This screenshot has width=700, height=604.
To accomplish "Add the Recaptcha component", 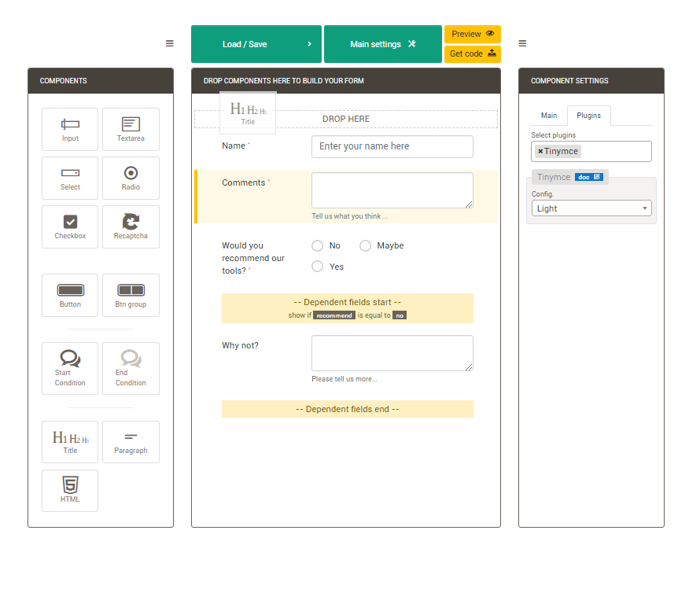I will point(131,226).
